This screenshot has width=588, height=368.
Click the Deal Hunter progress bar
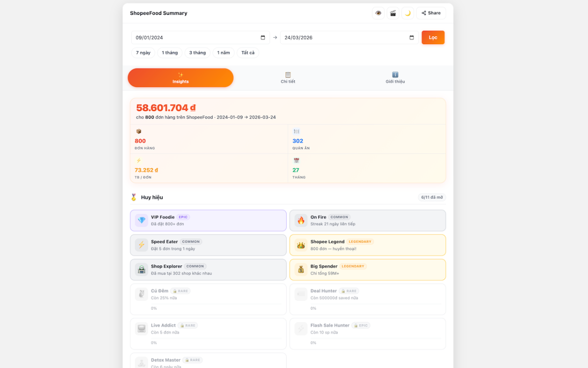[375, 304]
